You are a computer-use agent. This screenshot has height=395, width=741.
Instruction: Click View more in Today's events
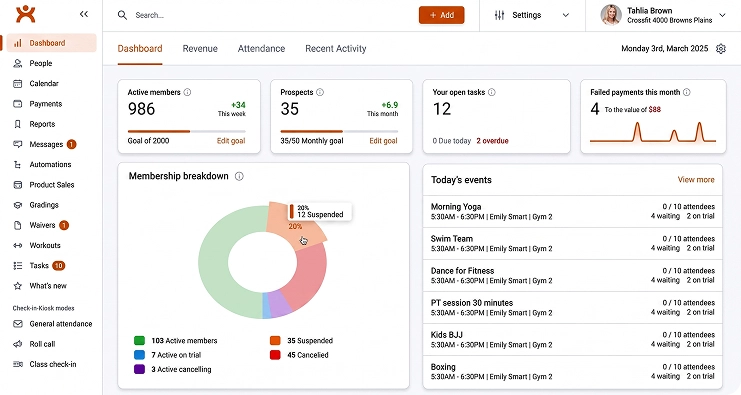coord(696,180)
